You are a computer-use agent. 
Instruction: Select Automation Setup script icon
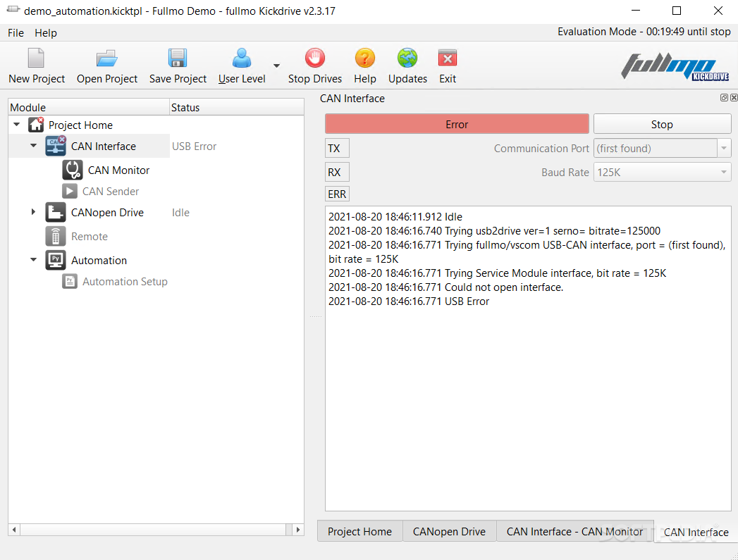[70, 281]
